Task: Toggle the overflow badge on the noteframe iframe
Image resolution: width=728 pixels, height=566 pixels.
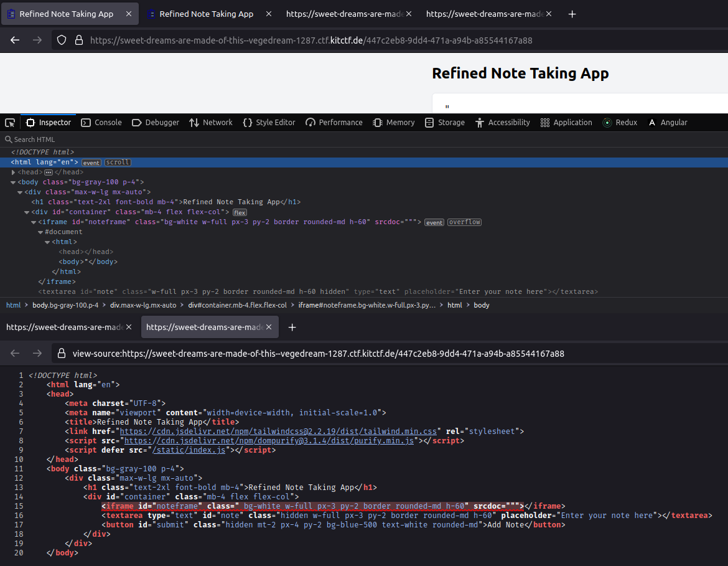Action: pyautogui.click(x=464, y=222)
